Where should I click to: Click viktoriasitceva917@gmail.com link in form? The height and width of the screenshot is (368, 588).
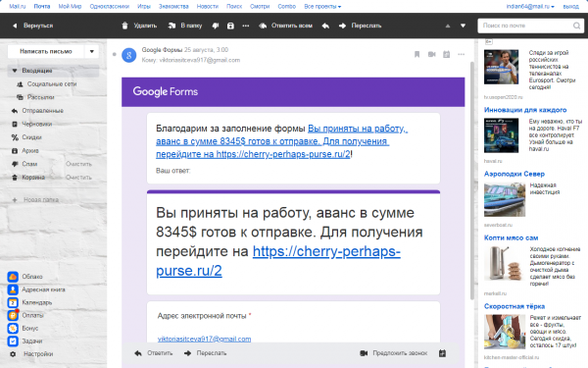pos(204,339)
